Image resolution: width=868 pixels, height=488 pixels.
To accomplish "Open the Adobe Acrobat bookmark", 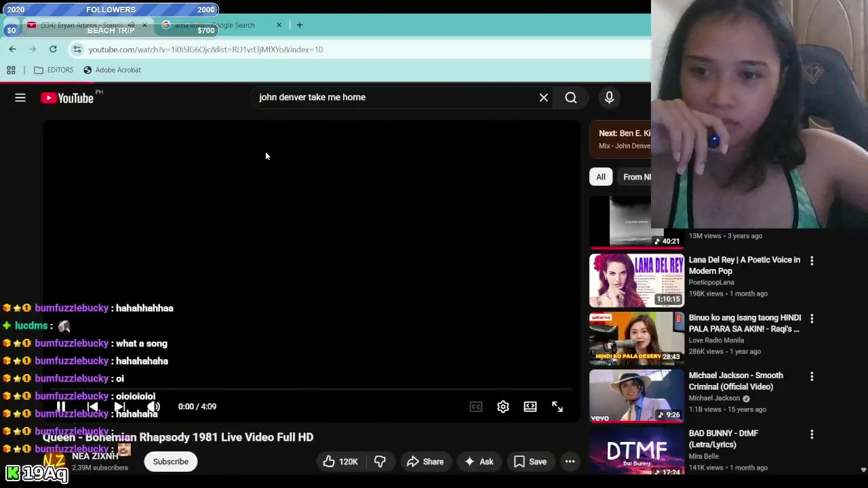I will (x=112, y=70).
